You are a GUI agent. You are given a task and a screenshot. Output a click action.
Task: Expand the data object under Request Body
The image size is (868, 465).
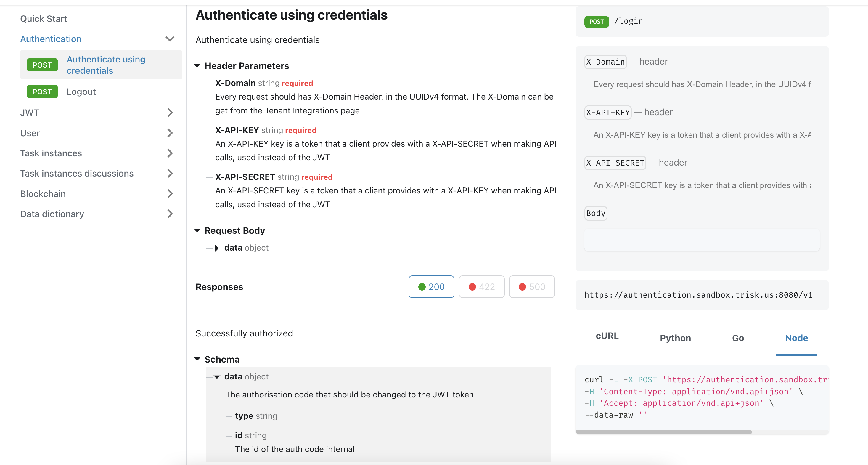216,248
